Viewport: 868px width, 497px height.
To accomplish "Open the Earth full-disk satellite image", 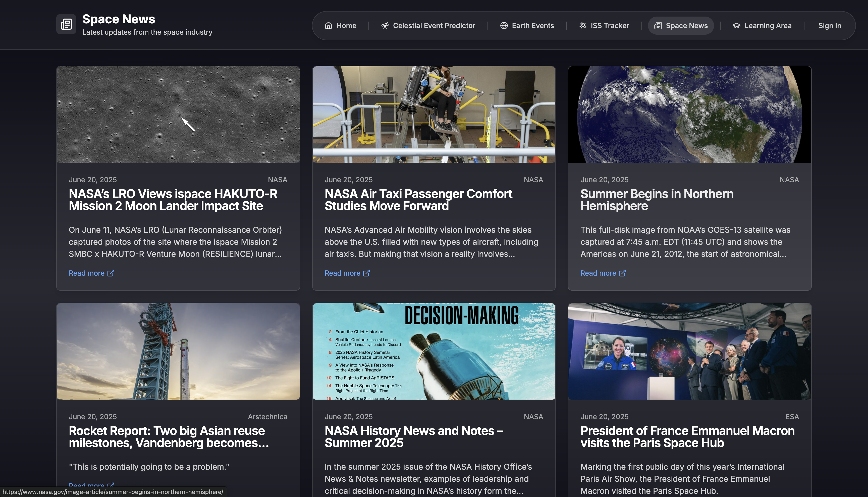I will point(689,114).
